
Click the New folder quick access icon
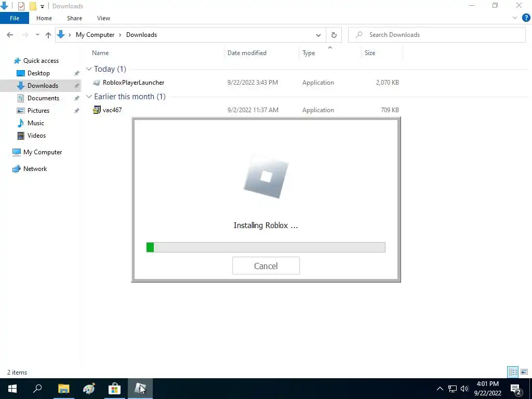33,6
